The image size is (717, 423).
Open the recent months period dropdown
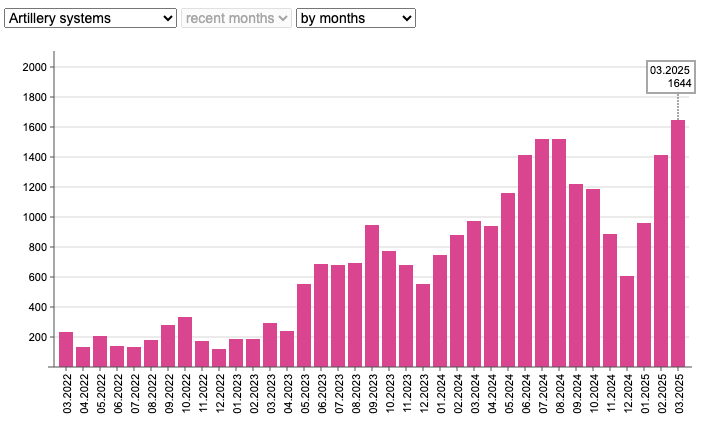click(x=236, y=18)
